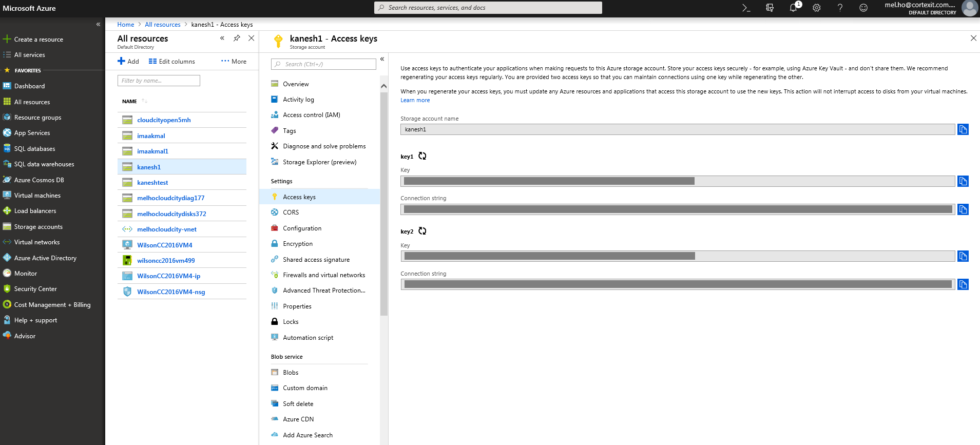Regenerate key2 with the refresh icon
The height and width of the screenshot is (445, 980).
422,231
